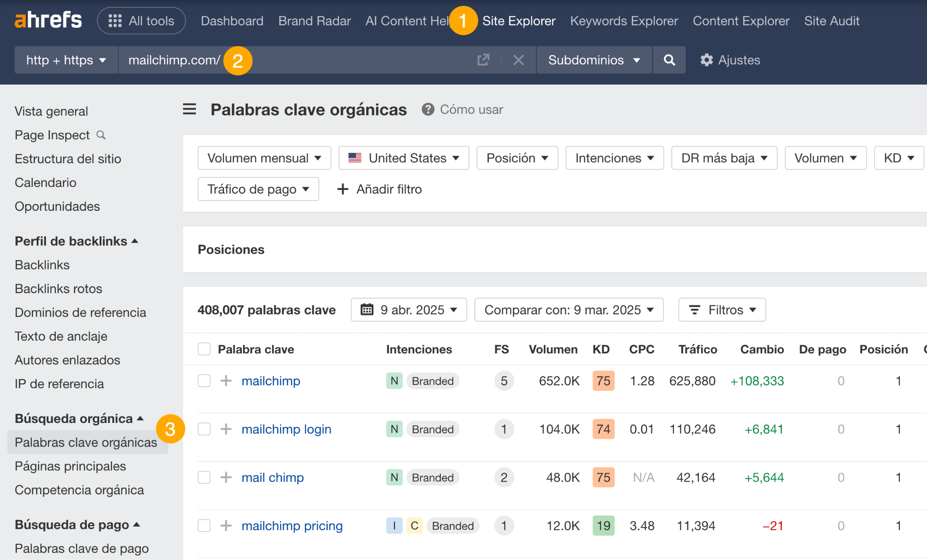Check the mailchimp pricing row checkbox
Viewport: 927px width, 560px height.
point(204,526)
